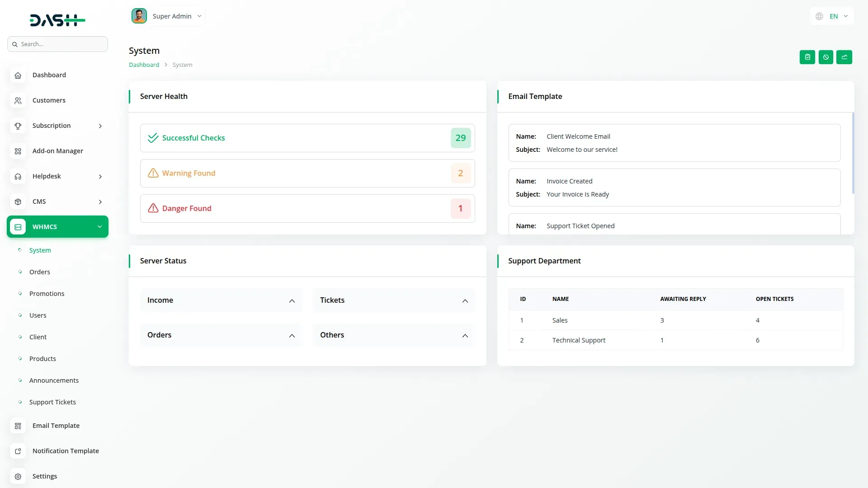Open the Support Tickets submenu item
The height and width of the screenshot is (488, 868).
[x=52, y=402]
